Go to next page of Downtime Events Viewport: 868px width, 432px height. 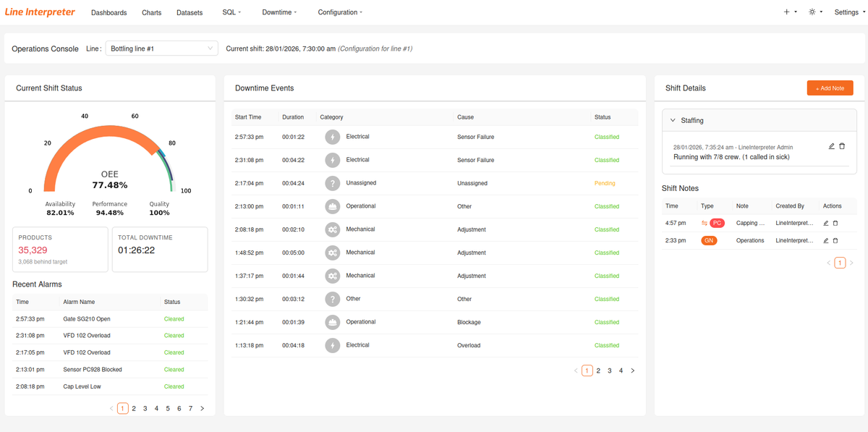[633, 370]
